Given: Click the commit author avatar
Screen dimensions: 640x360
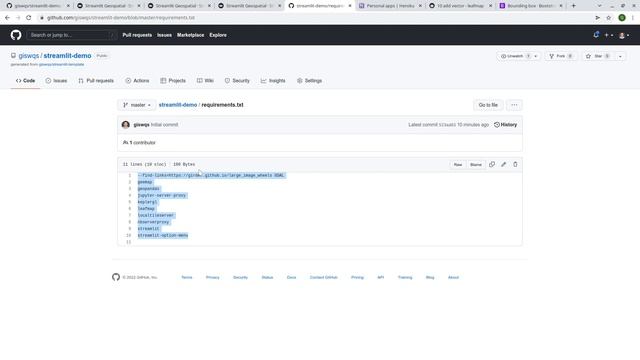Looking at the screenshot, I should [126, 125].
